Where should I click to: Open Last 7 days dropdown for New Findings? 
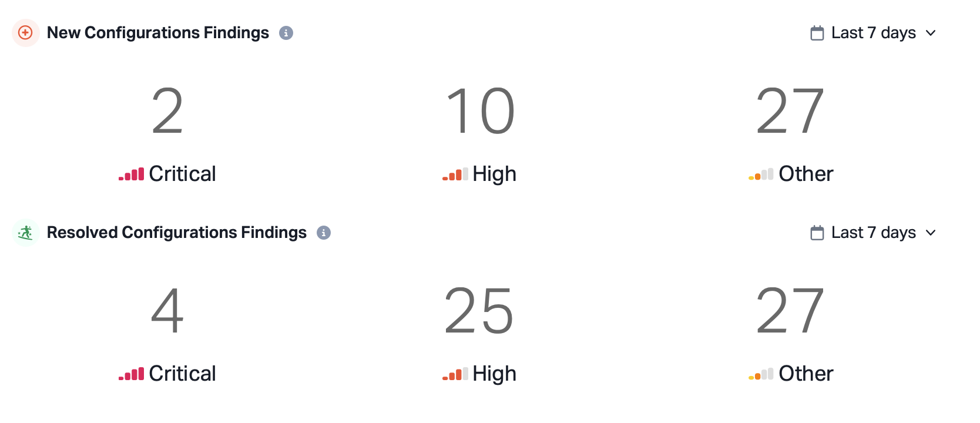pos(873,33)
